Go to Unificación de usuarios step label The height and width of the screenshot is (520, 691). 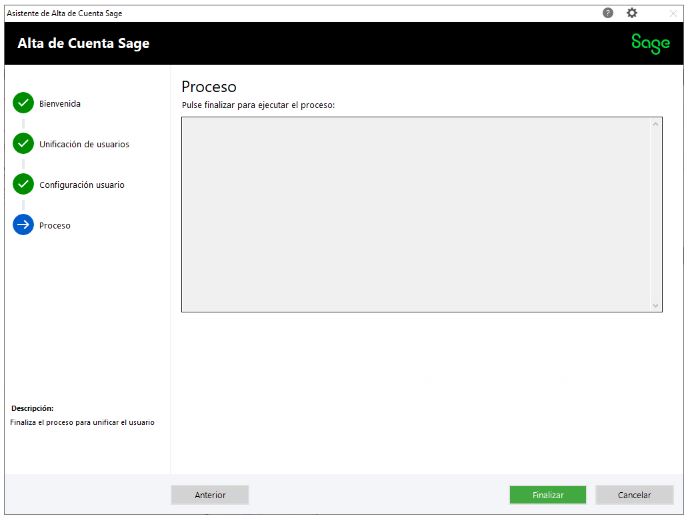pyautogui.click(x=84, y=144)
